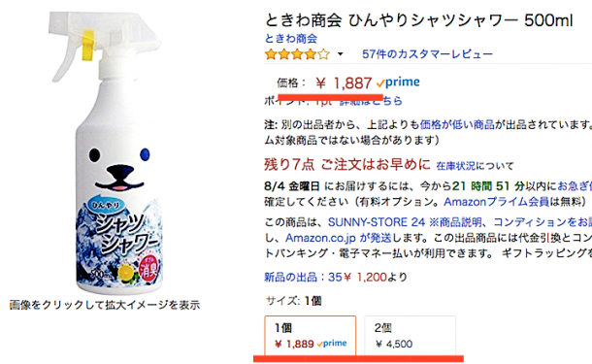
Task: Click the four-star rating icons
Action: coord(297,54)
